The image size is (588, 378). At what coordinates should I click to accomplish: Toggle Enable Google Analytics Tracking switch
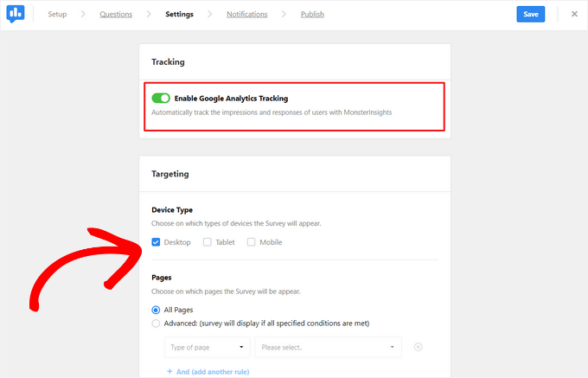coord(161,99)
